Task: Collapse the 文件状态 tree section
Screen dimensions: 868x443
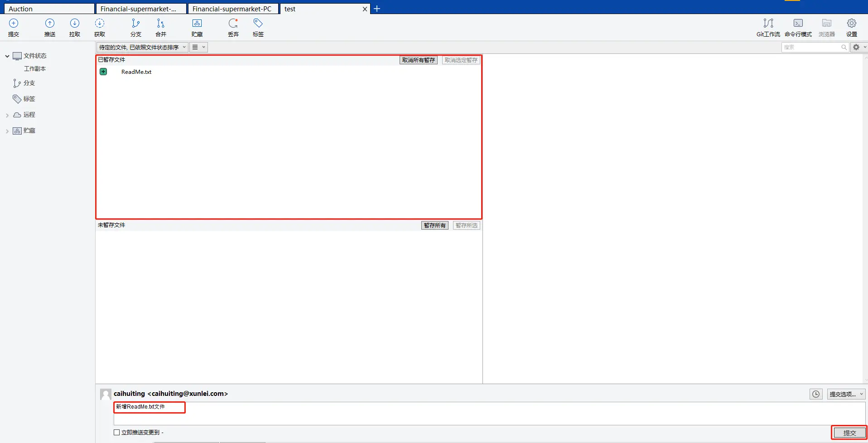Action: pos(7,56)
